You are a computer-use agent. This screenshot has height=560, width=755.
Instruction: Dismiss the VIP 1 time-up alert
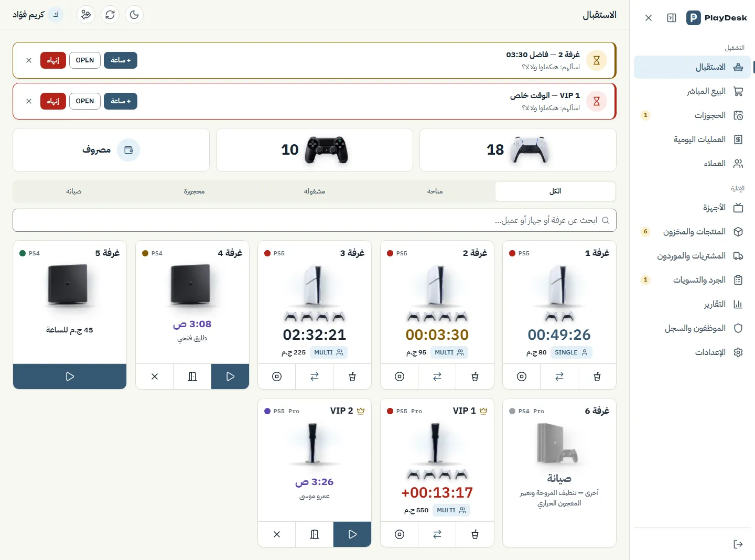pyautogui.click(x=29, y=101)
